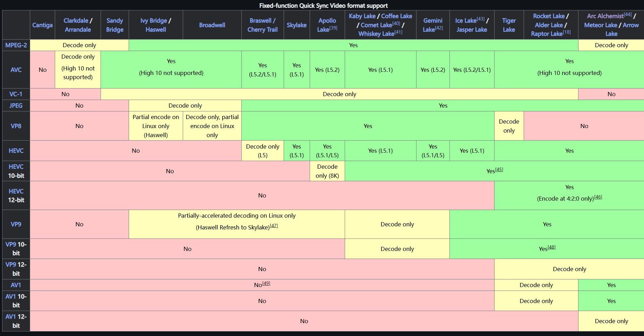Open the Coffee Lake header link
The image size is (644, 336).
[x=397, y=16]
